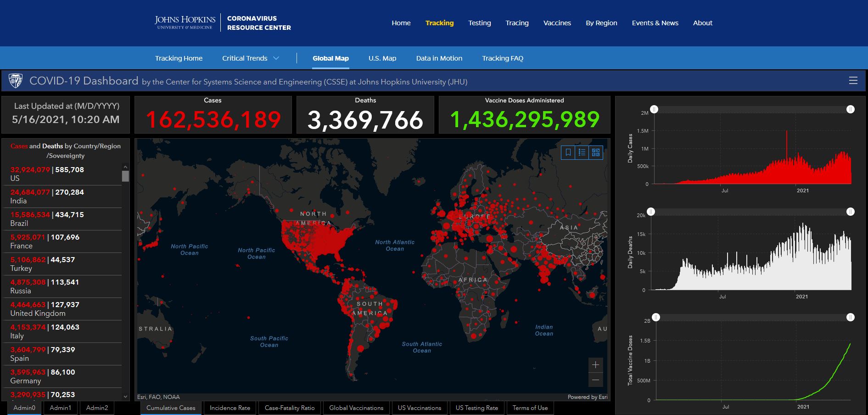This screenshot has width=868, height=415.
Task: Go to the U.S. Map view
Action: pos(382,58)
